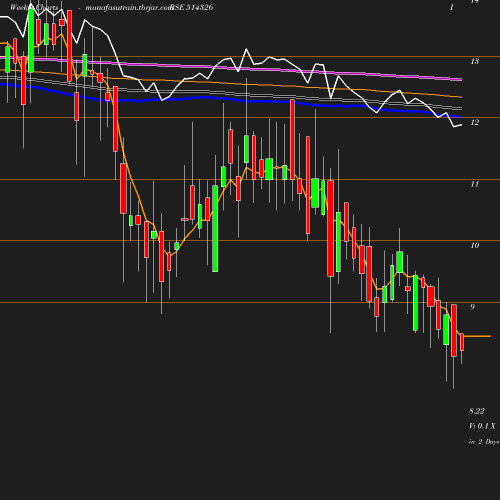The width and height of the screenshot is (500, 500).
Task: Click the price axis label 13
Action: click(475, 61)
